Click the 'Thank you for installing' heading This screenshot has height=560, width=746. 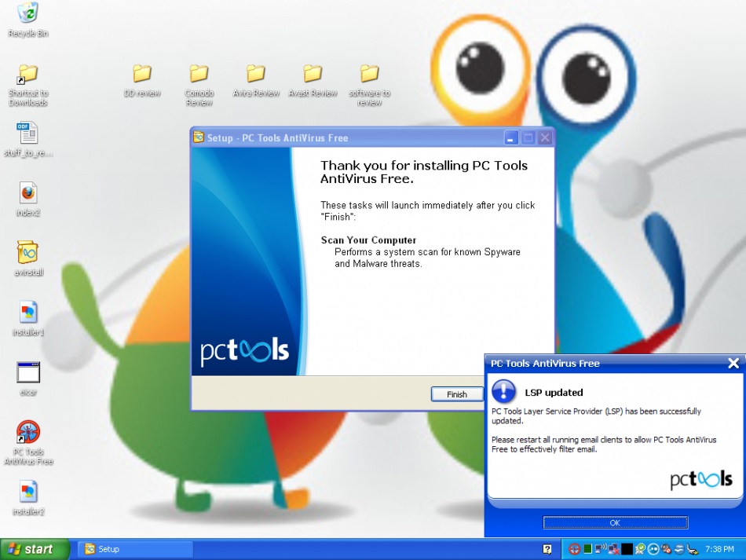423,172
